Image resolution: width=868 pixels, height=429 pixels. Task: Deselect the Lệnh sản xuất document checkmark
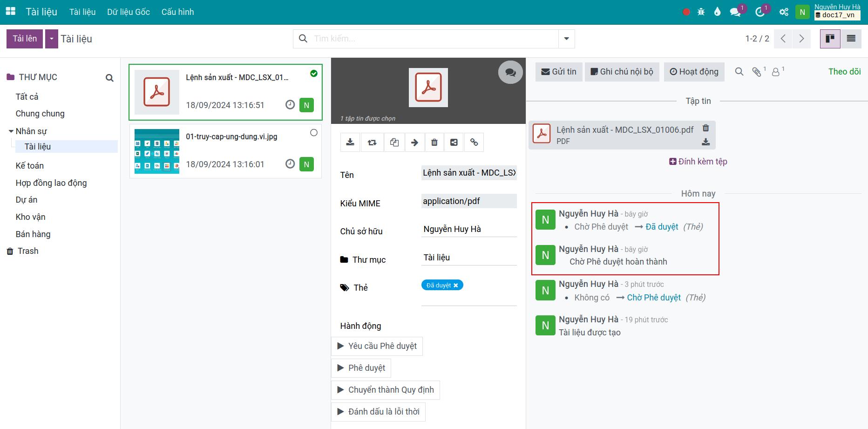coord(314,74)
